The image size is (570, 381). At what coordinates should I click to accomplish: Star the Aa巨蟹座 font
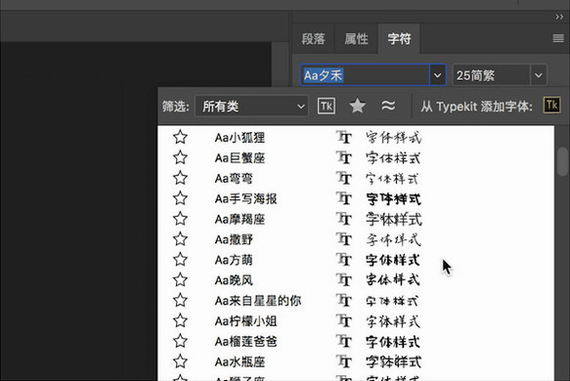tap(180, 158)
